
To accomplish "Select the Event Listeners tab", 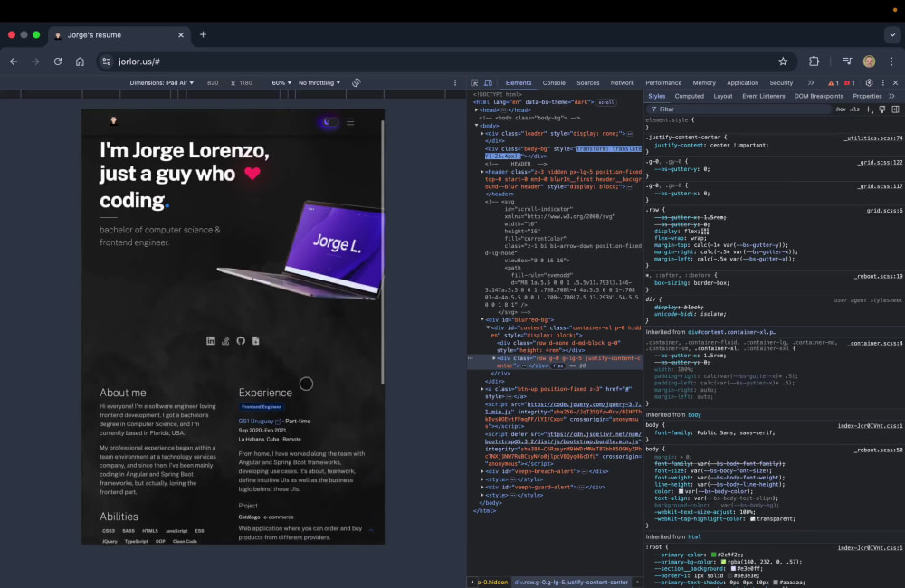I will click(x=764, y=97).
